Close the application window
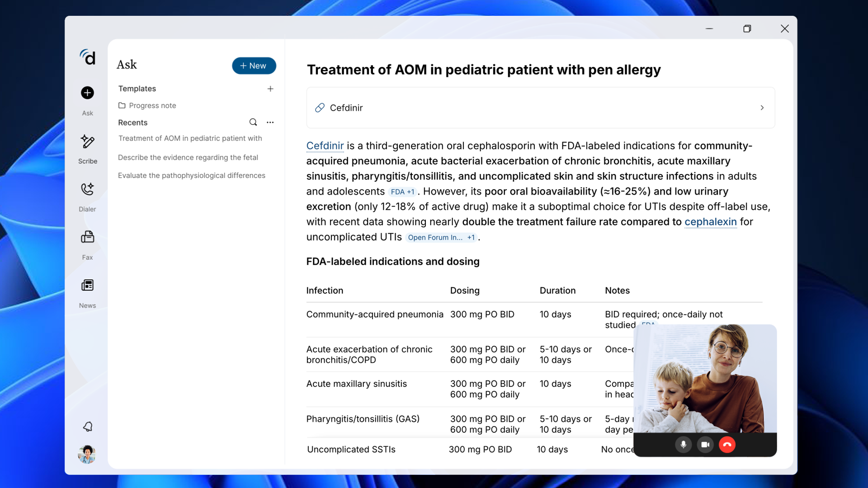The height and width of the screenshot is (488, 868). [785, 28]
